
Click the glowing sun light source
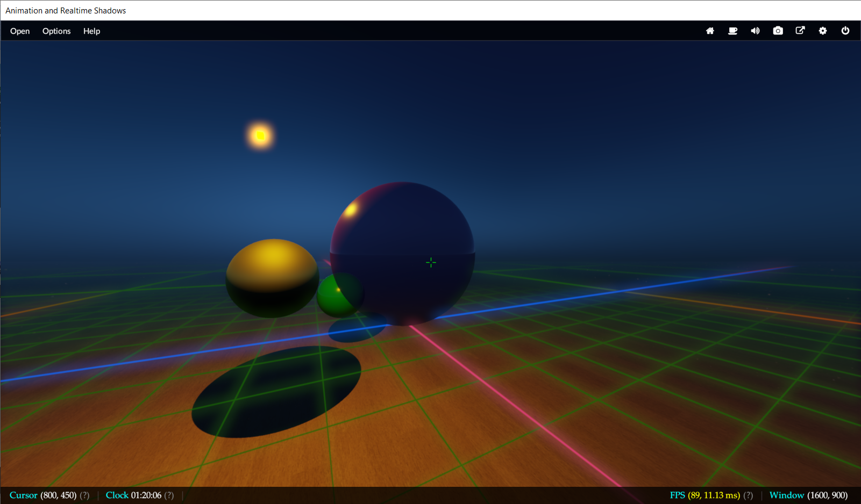(x=260, y=135)
